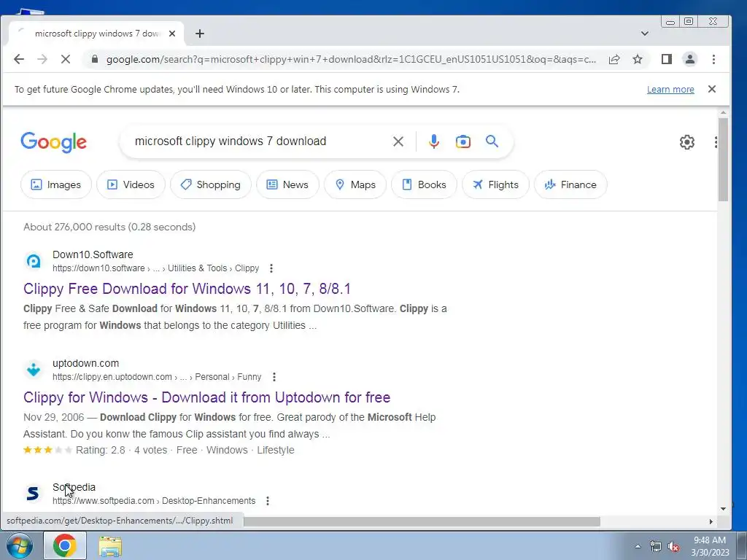Click the scroll down arrow
Screen dimensions: 747x560
click(x=723, y=508)
